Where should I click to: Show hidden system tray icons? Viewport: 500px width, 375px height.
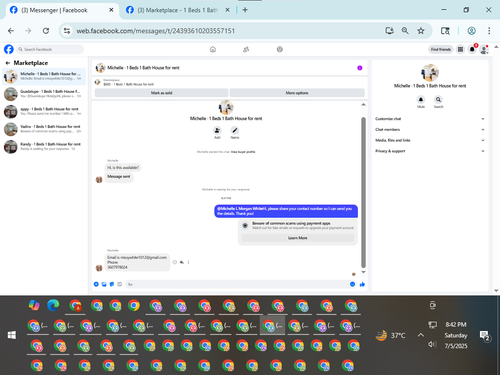421,335
